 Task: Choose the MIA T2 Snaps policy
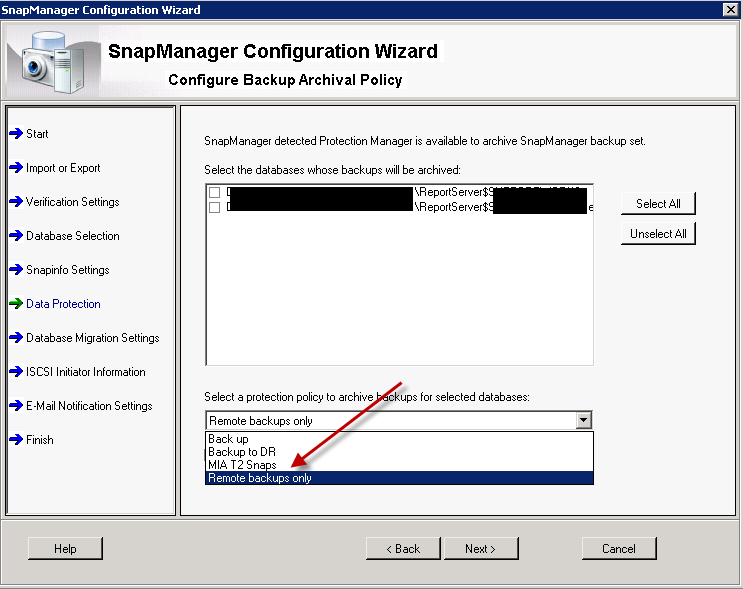(x=399, y=465)
